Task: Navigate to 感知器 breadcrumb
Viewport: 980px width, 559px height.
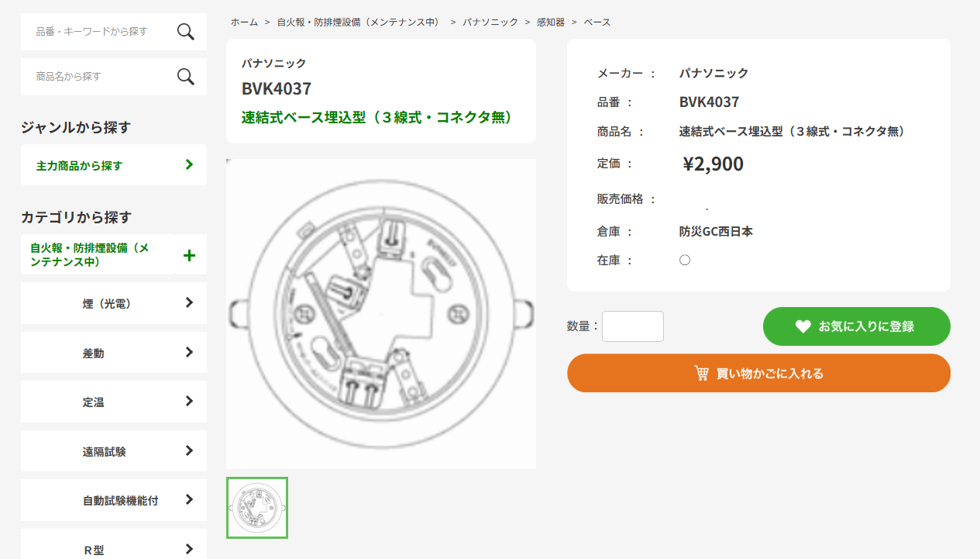Action: pos(551,22)
